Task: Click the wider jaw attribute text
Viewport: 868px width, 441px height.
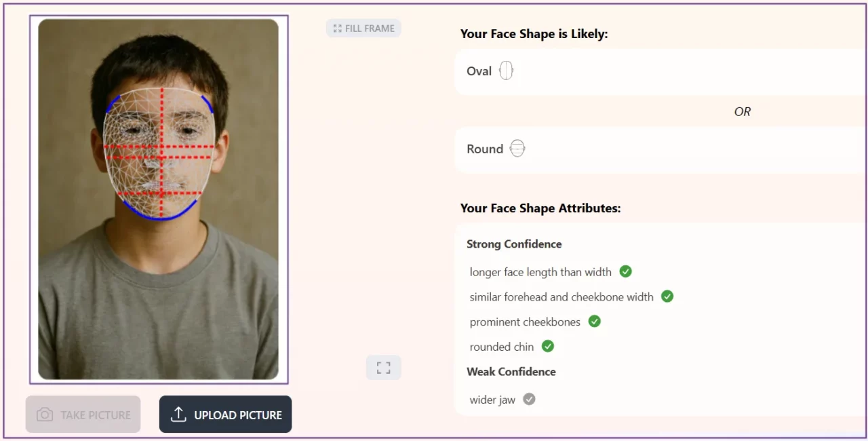Action: pos(492,400)
